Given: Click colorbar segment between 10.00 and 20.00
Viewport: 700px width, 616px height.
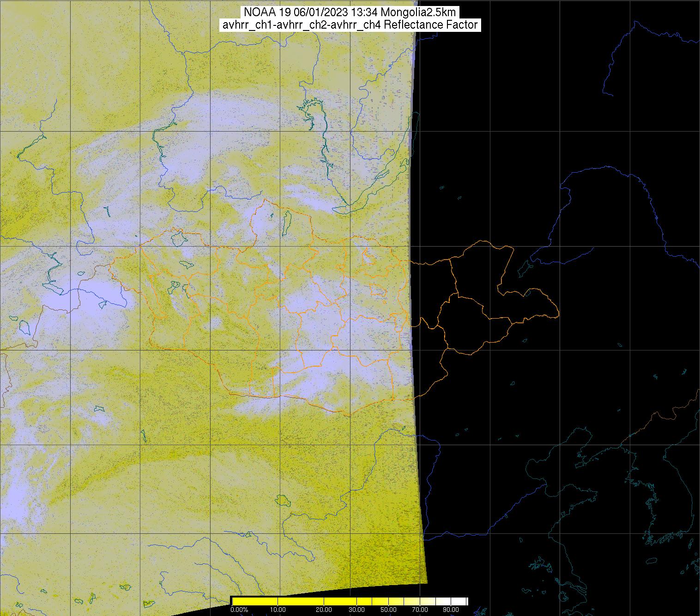Looking at the screenshot, I should click(301, 601).
